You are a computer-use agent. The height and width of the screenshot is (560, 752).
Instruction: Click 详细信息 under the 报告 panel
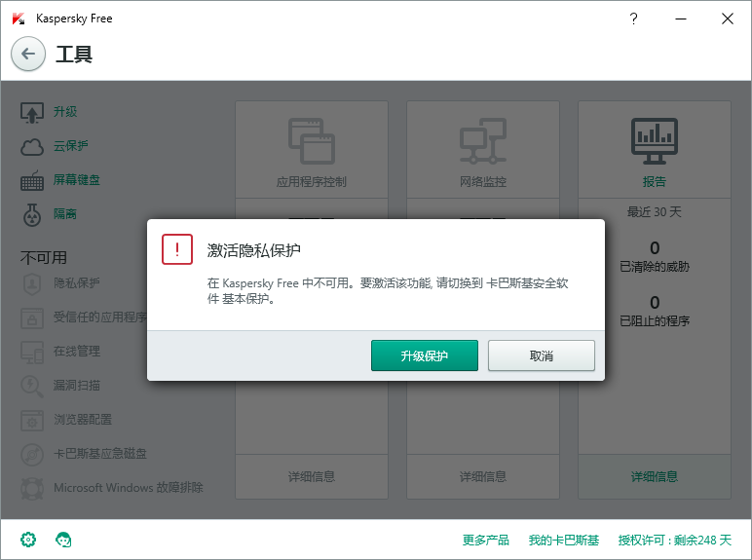click(654, 477)
